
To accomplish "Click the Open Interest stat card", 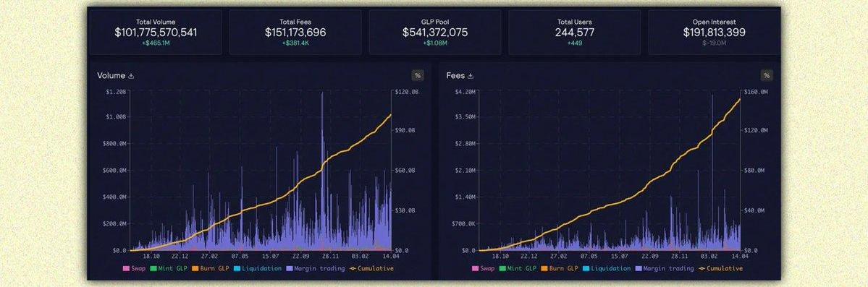I will 714,32.
